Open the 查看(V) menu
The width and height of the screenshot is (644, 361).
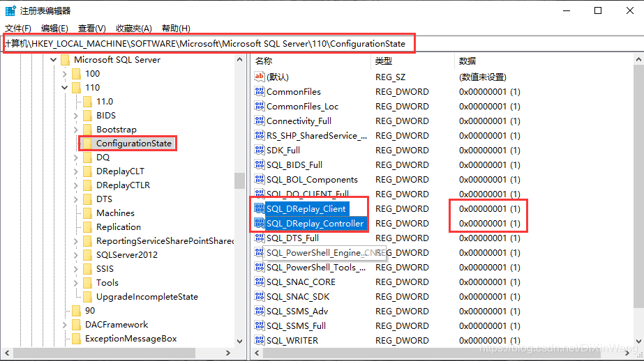[x=92, y=29]
